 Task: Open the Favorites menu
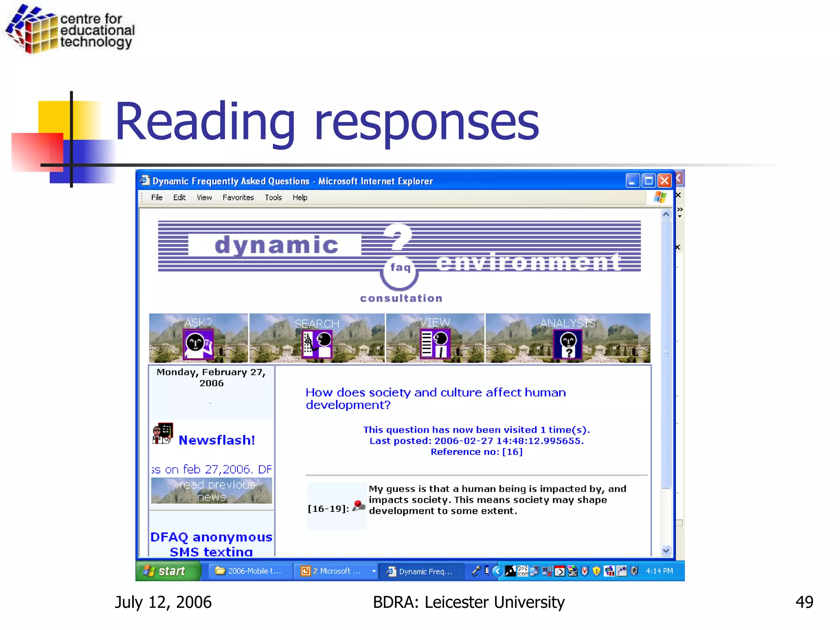(238, 197)
